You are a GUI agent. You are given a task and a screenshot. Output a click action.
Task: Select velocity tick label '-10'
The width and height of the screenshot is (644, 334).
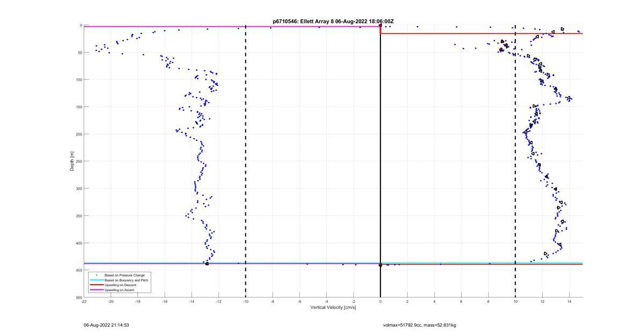point(245,301)
